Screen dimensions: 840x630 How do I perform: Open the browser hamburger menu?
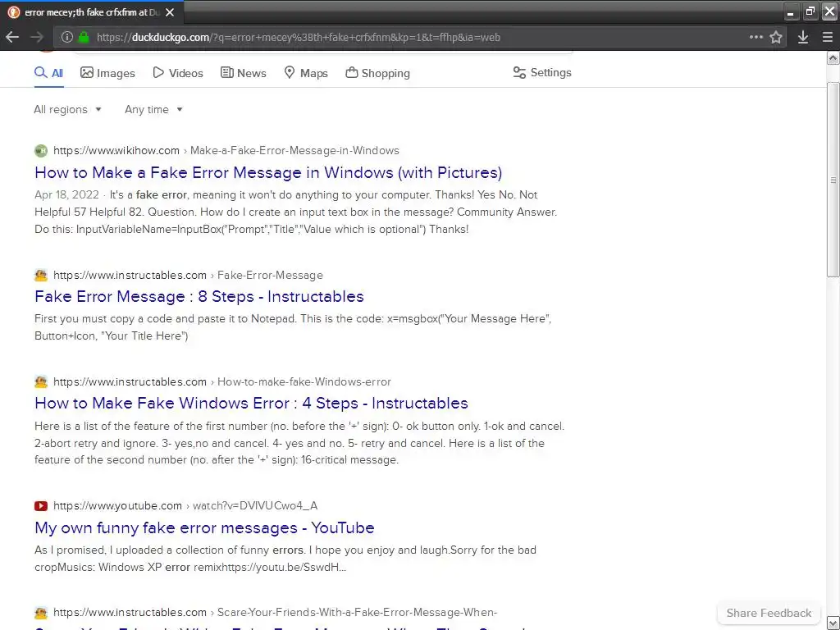[x=827, y=37]
